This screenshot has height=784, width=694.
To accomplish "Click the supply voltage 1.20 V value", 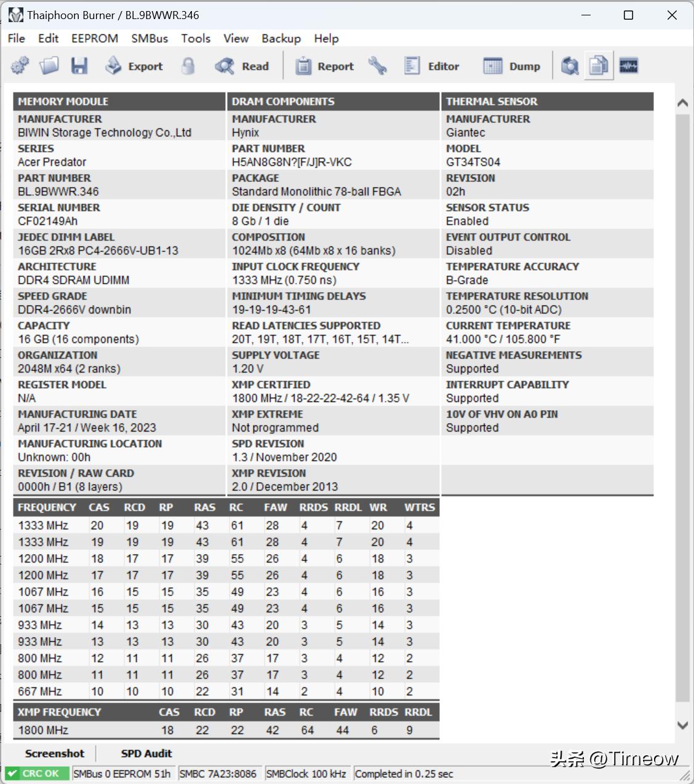I will 247,368.
